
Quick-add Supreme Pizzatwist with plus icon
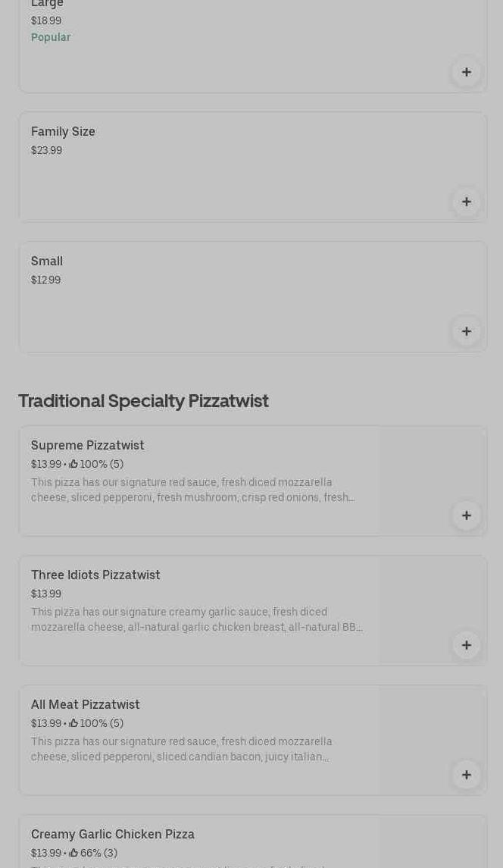(466, 515)
